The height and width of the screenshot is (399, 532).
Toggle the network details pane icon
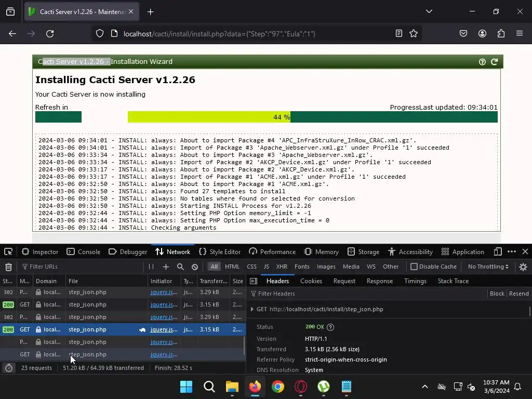coord(254,281)
